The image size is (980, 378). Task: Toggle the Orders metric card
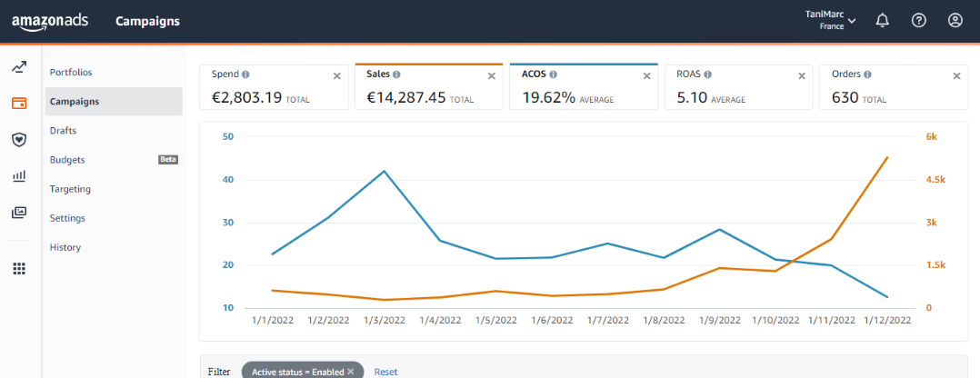pyautogui.click(x=894, y=87)
